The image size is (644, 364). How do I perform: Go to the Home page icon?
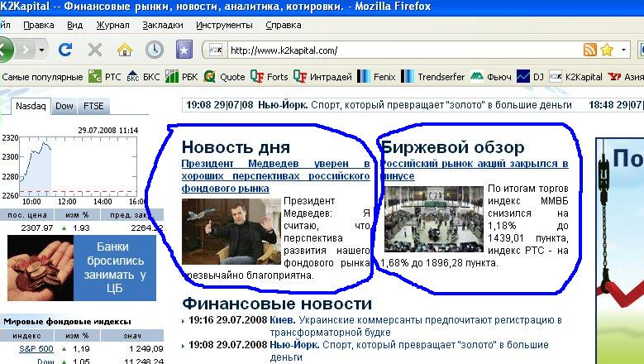[123, 50]
